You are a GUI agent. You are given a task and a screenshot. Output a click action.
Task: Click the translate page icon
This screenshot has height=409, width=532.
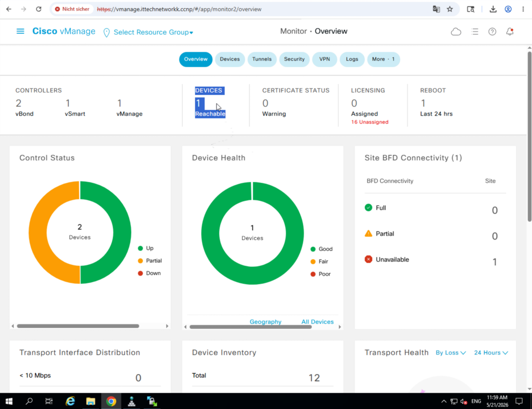point(436,9)
